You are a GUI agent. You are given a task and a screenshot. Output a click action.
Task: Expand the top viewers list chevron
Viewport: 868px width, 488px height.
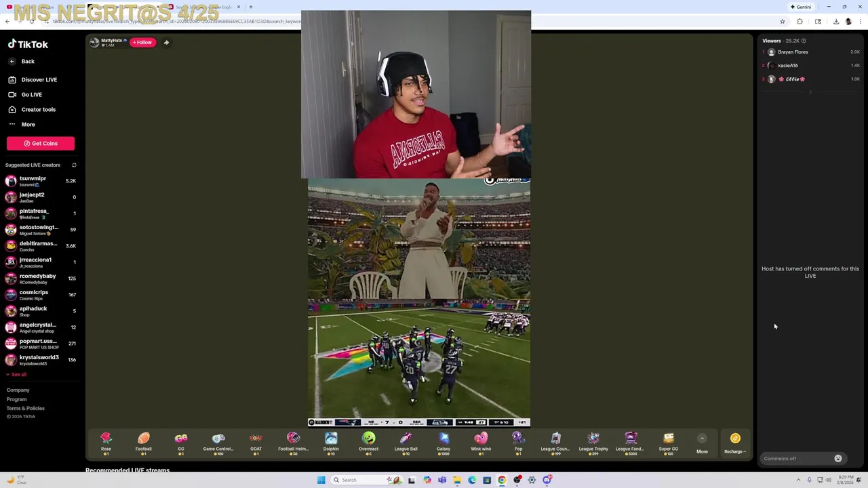810,91
